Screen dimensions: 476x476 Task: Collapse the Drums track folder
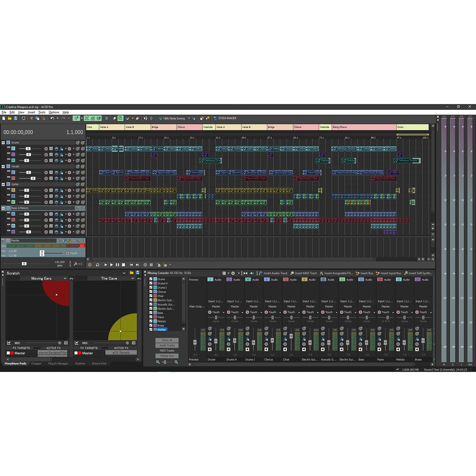[3, 142]
